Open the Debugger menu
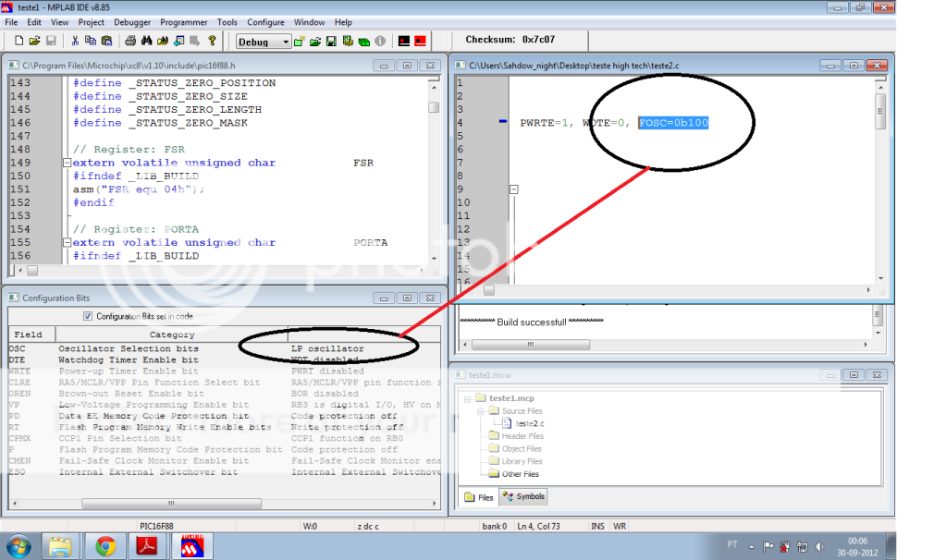The height and width of the screenshot is (560, 946). (132, 22)
